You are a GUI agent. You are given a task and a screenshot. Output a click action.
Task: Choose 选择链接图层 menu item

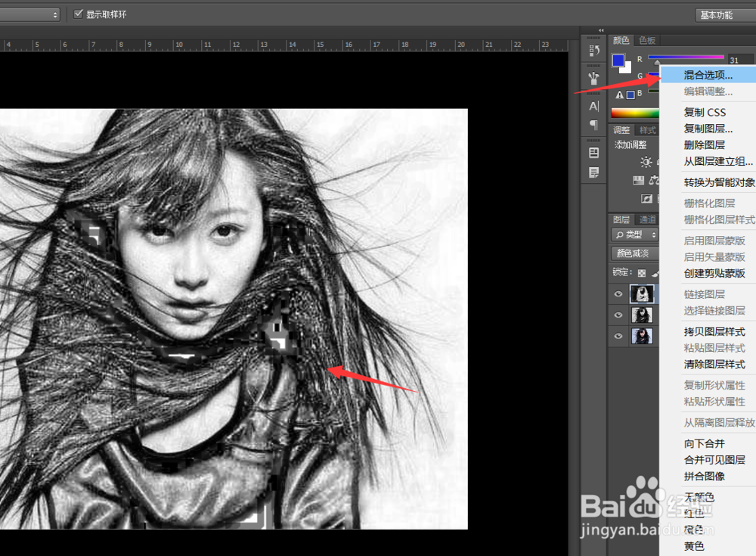[x=708, y=310]
